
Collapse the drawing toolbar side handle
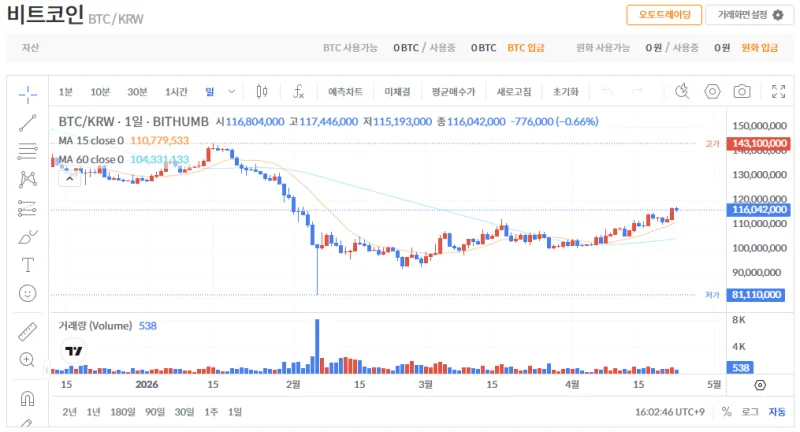tap(46, 370)
